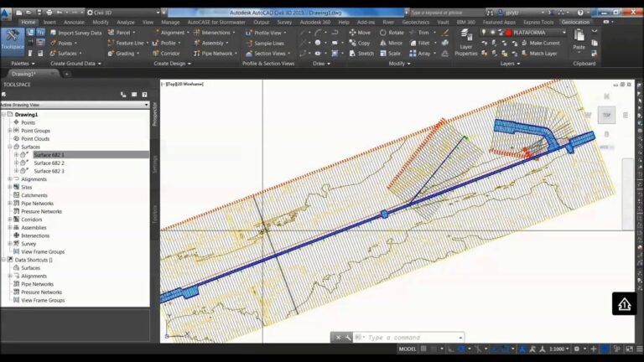644x362 pixels.
Task: Click the search keyword or phrase box
Action: click(445, 13)
